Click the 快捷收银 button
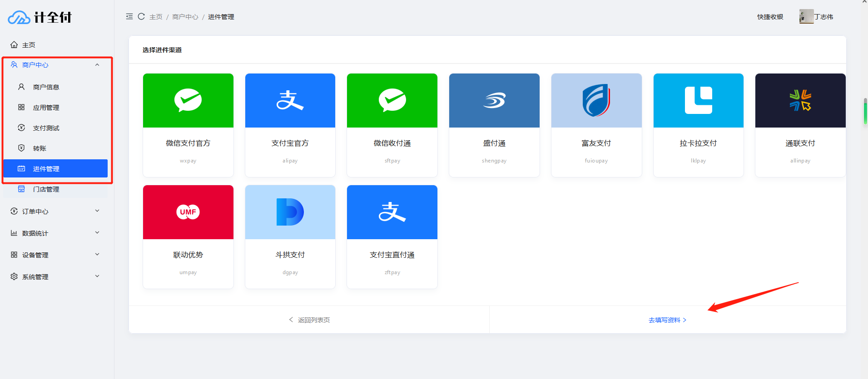This screenshot has width=868, height=379. (770, 17)
